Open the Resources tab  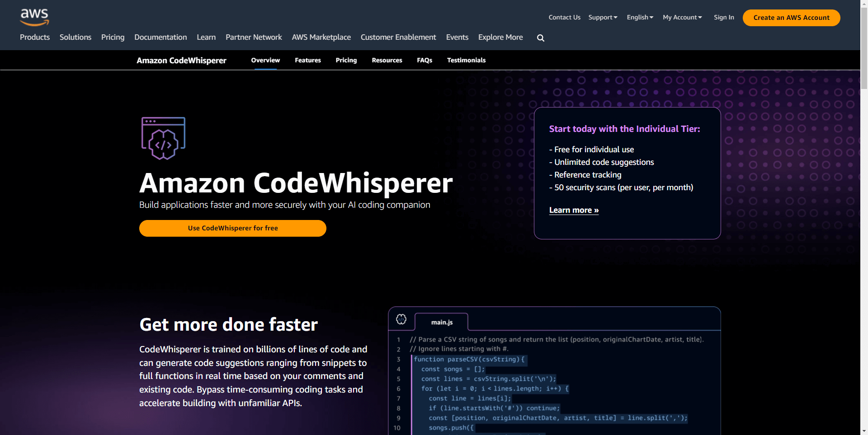tap(387, 60)
